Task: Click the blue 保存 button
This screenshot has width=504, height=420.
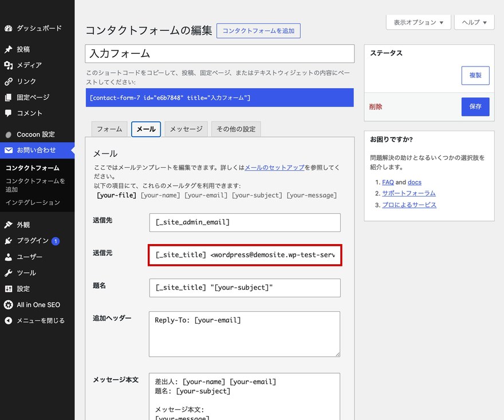Action: 475,107
